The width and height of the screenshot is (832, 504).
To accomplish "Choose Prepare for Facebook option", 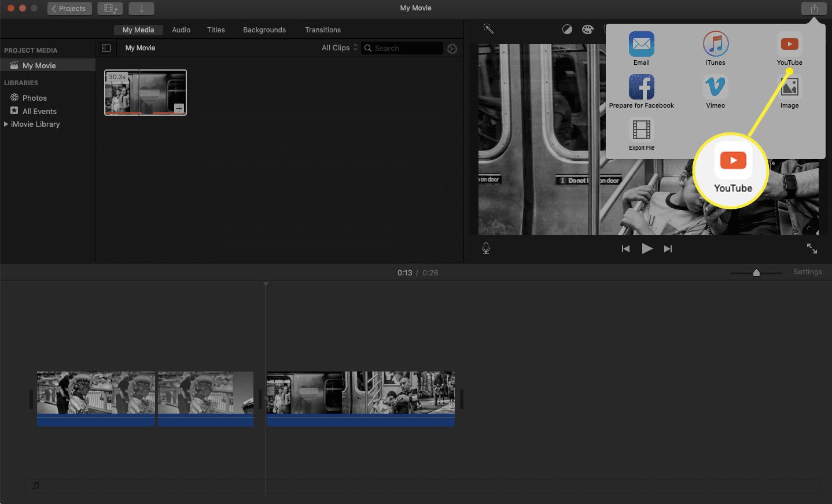I will pyautogui.click(x=641, y=91).
